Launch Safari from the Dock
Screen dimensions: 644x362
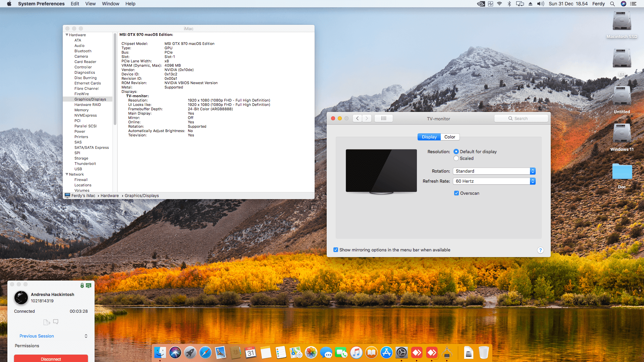tap(205, 352)
